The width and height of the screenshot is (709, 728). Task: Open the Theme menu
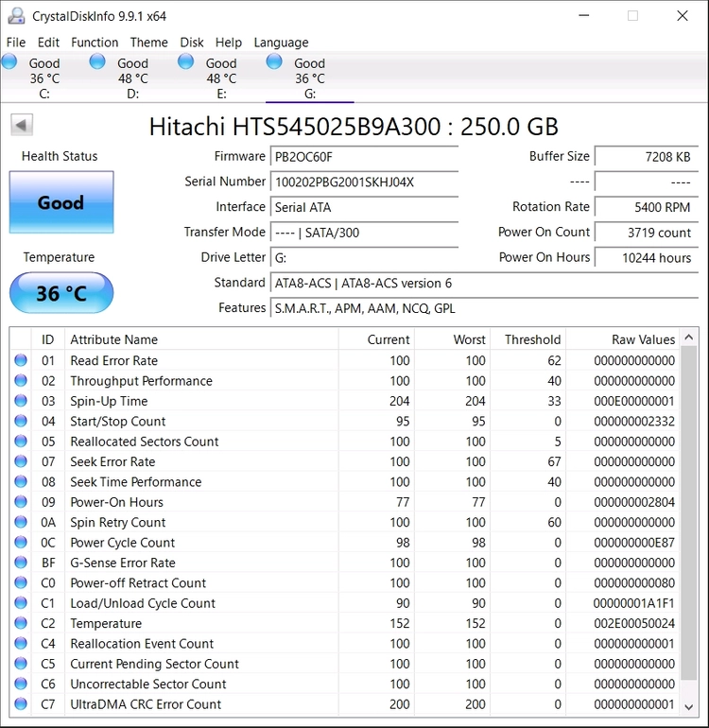click(149, 43)
